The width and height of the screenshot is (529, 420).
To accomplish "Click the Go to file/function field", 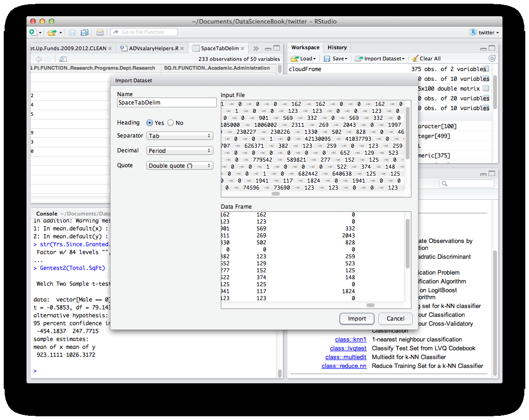I will coord(144,32).
